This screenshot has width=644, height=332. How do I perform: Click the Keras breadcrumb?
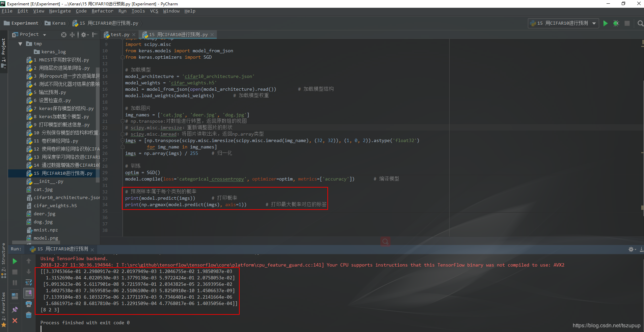pyautogui.click(x=55, y=23)
